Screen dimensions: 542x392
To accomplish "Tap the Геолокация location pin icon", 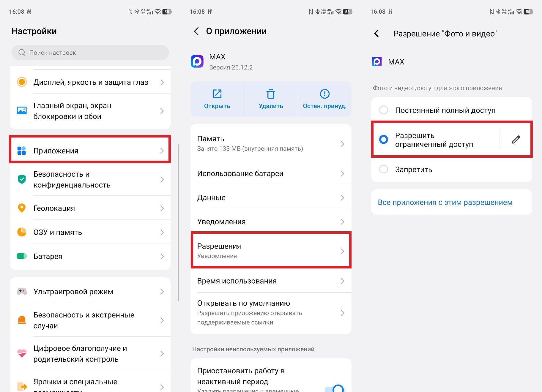I will click(22, 208).
